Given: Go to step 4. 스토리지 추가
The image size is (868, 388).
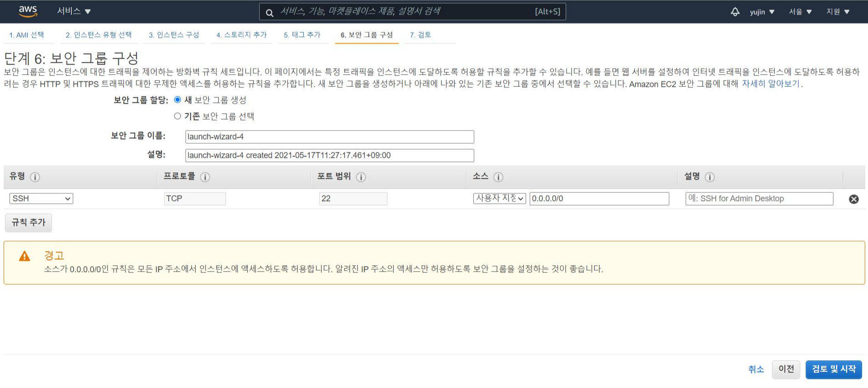Looking at the screenshot, I should (x=242, y=35).
